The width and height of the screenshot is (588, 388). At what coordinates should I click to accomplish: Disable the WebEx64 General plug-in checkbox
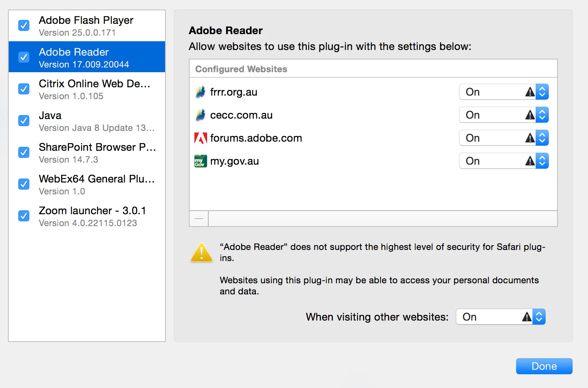click(x=24, y=184)
